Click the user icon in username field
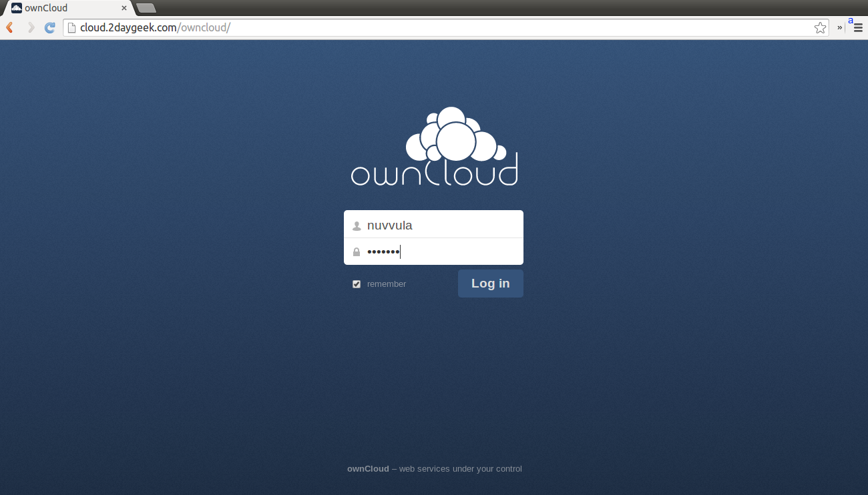Image resolution: width=868 pixels, height=495 pixels. coord(357,226)
